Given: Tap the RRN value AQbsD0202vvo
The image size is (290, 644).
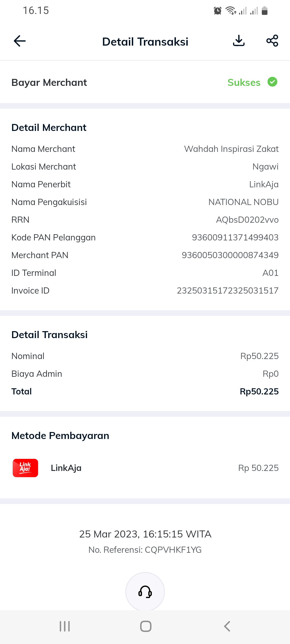Looking at the screenshot, I should [x=247, y=220].
